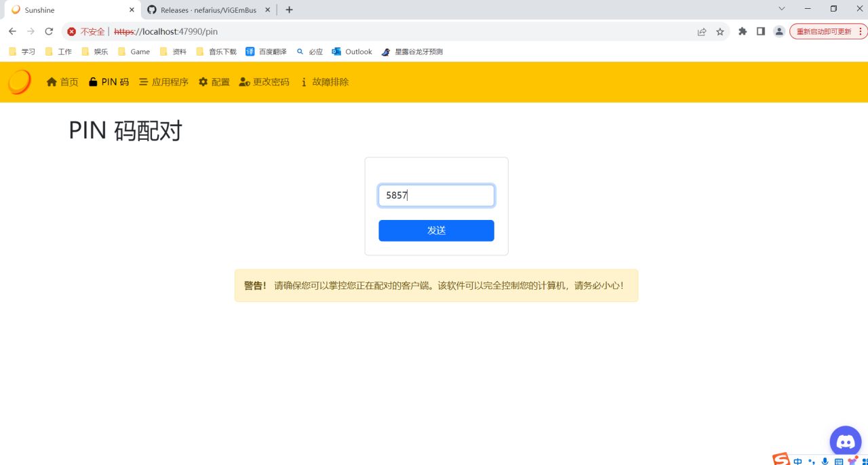Viewport: 868px width, 465px height.
Task: Go back in browser history
Action: [12, 31]
